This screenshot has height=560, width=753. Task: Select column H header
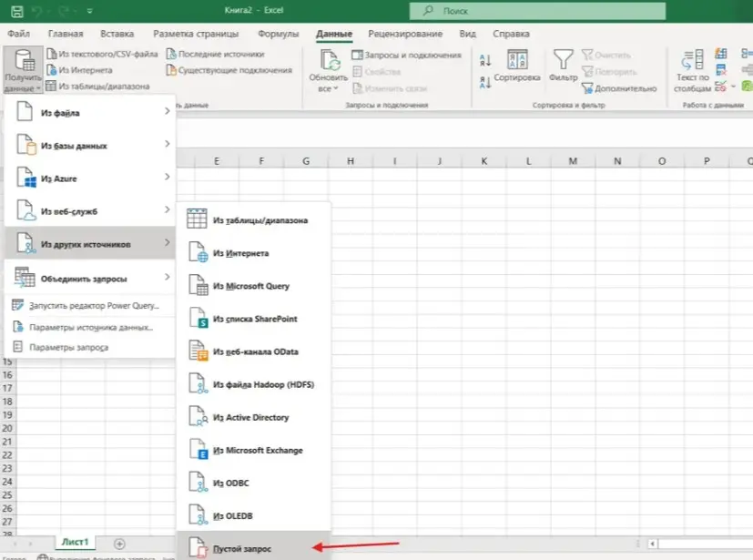351,161
